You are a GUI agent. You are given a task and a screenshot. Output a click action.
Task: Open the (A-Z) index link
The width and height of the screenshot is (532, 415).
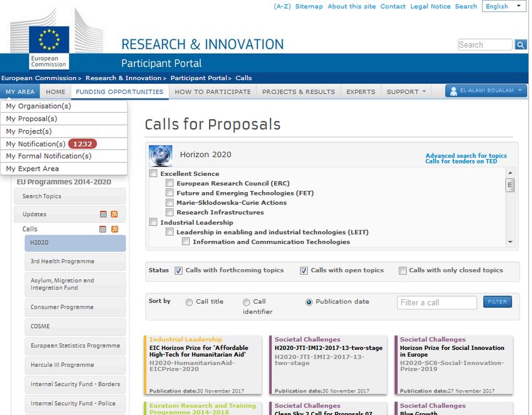[x=282, y=6]
